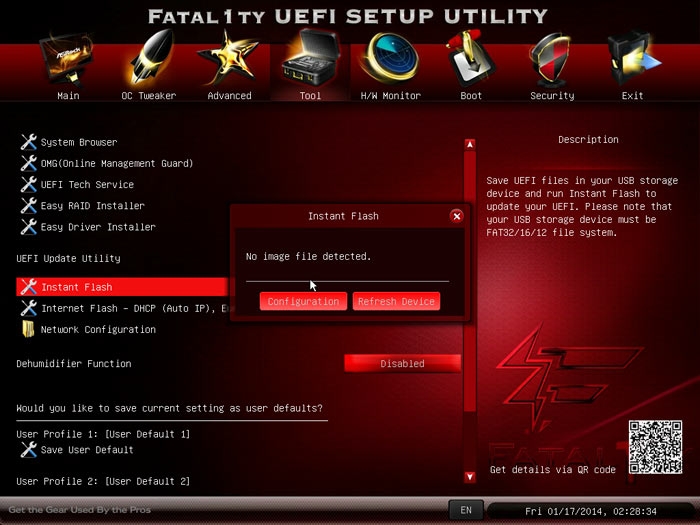Screen dimensions: 700x525
Task: Open the H/W Monitor radar icon
Action: (x=390, y=58)
